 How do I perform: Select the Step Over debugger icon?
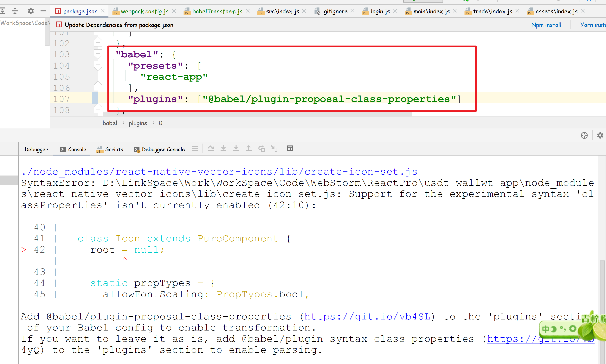(x=211, y=148)
